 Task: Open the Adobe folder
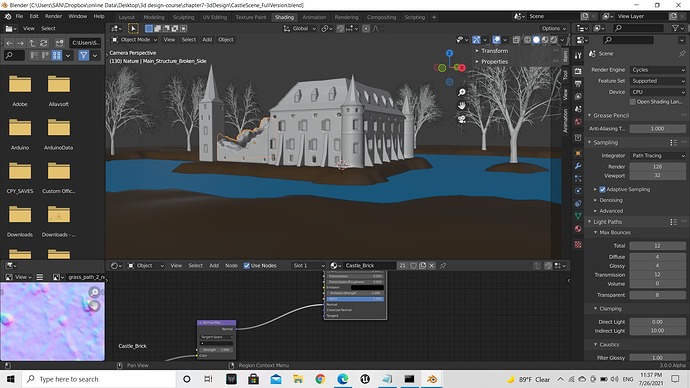[x=20, y=90]
